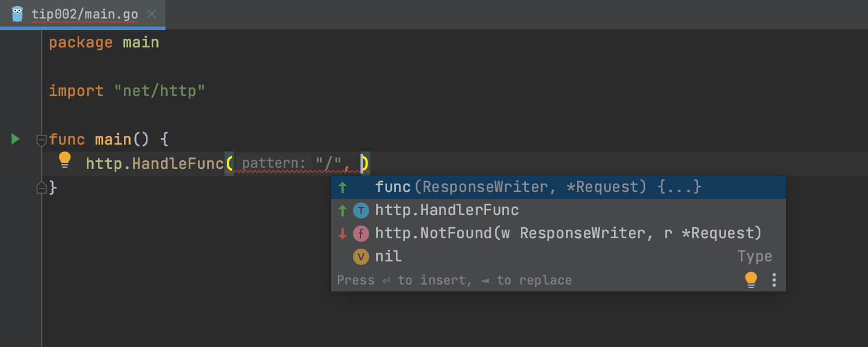
Task: Click the variable icon beside nil
Action: point(361,257)
